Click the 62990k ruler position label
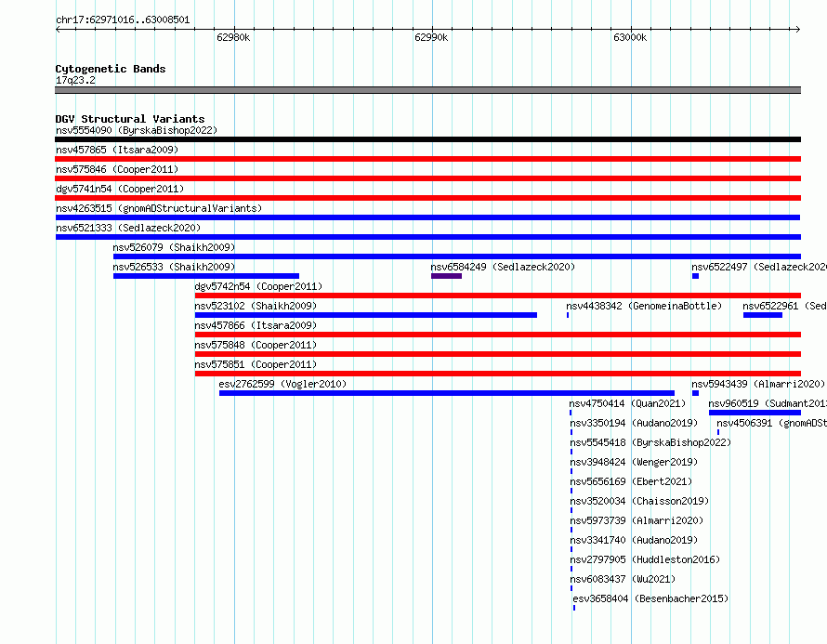Image resolution: width=827 pixels, height=644 pixels. click(x=431, y=37)
